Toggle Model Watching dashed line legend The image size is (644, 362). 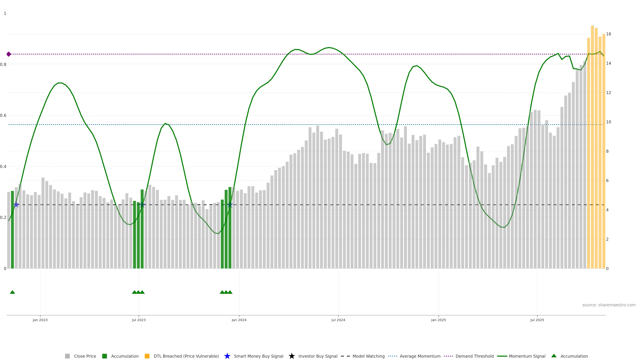pyautogui.click(x=368, y=356)
